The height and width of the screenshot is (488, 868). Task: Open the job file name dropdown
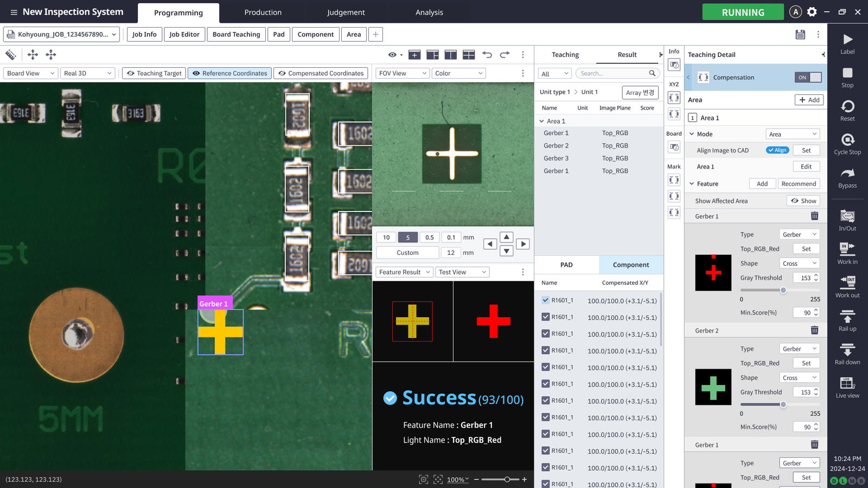(x=62, y=34)
